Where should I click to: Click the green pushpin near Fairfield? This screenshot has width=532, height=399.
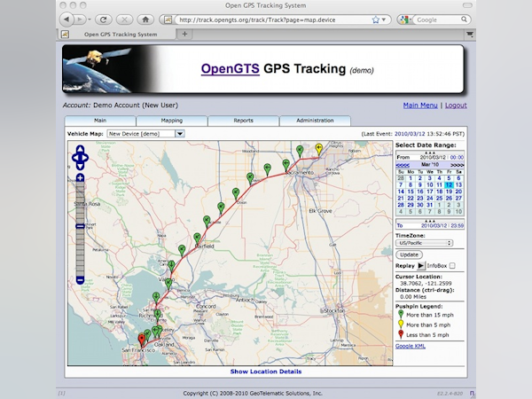pyautogui.click(x=197, y=239)
